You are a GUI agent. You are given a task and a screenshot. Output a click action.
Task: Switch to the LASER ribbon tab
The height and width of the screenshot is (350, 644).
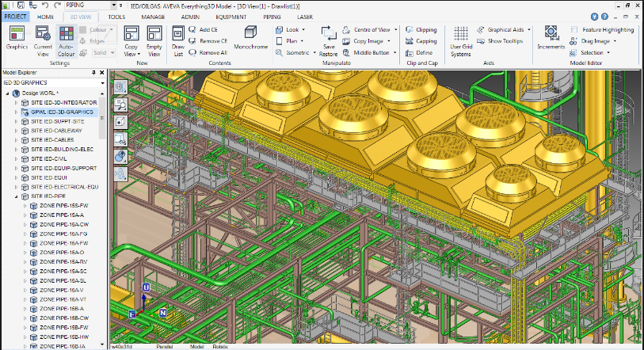click(x=305, y=17)
